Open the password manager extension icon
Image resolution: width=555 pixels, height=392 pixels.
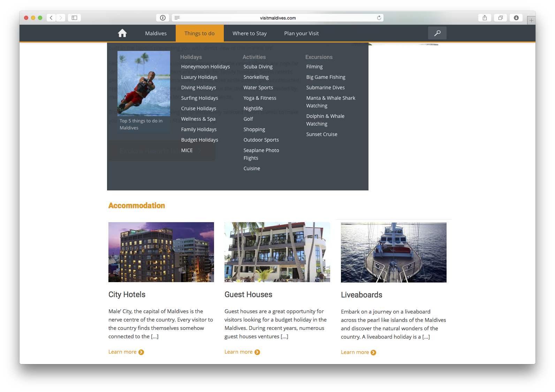coord(163,18)
